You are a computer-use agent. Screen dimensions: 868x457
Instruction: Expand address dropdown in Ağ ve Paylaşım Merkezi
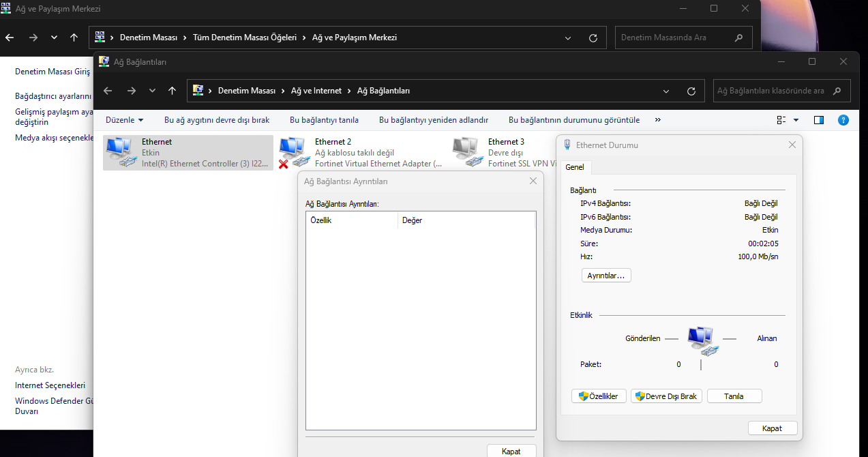tap(568, 38)
